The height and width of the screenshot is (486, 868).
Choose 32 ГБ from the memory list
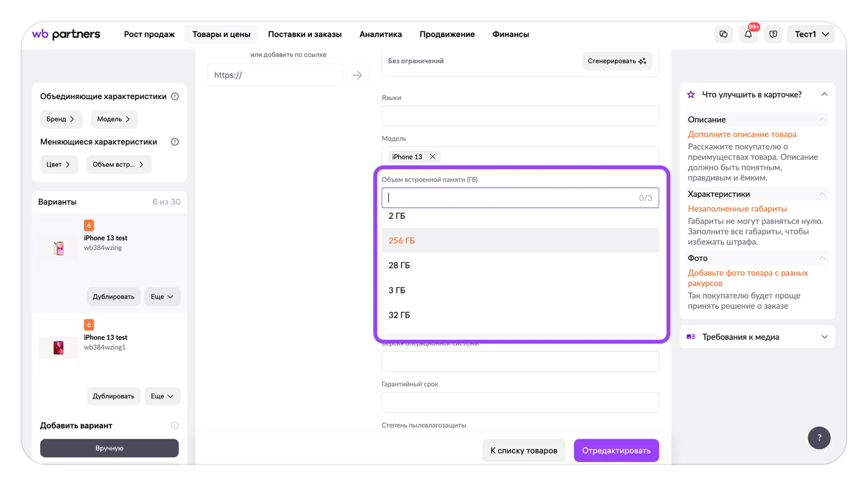pos(520,315)
